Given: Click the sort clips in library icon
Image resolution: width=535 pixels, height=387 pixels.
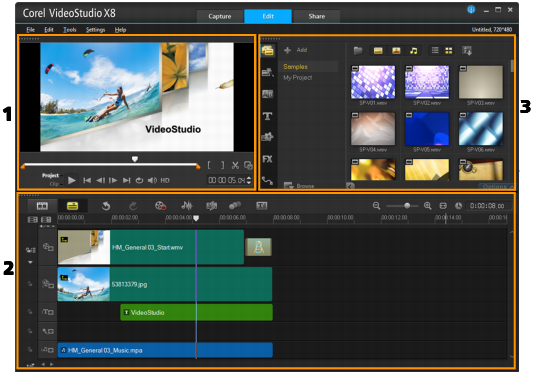Looking at the screenshot, I should [x=467, y=51].
